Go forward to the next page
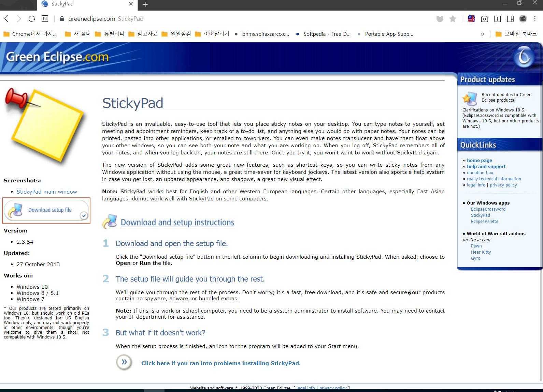Screen dimensions: 543x392 click(19, 19)
